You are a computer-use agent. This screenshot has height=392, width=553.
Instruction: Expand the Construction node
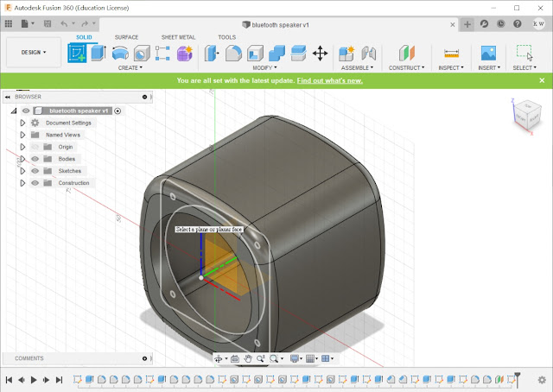[x=22, y=182]
